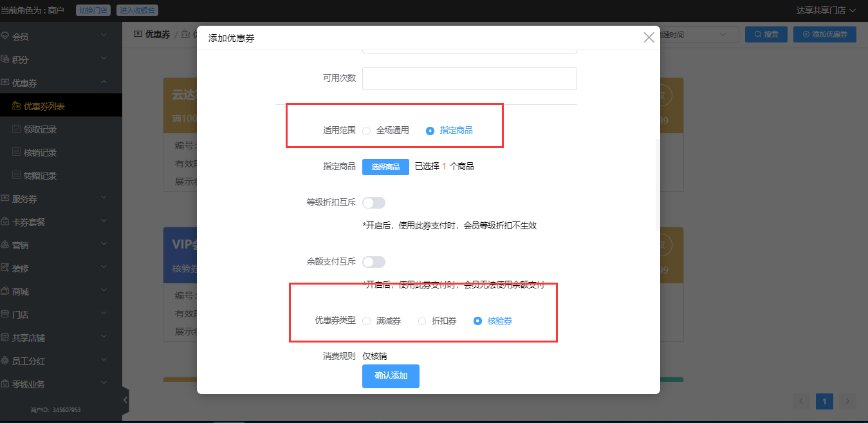Open 转赠记录 menu item
The height and width of the screenshot is (423, 868).
tap(61, 176)
